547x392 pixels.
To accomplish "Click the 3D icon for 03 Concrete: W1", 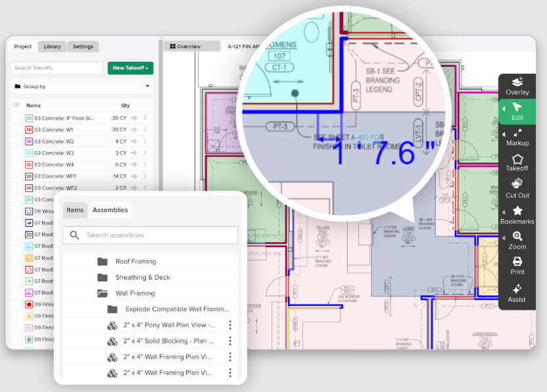I will pyautogui.click(x=29, y=130).
